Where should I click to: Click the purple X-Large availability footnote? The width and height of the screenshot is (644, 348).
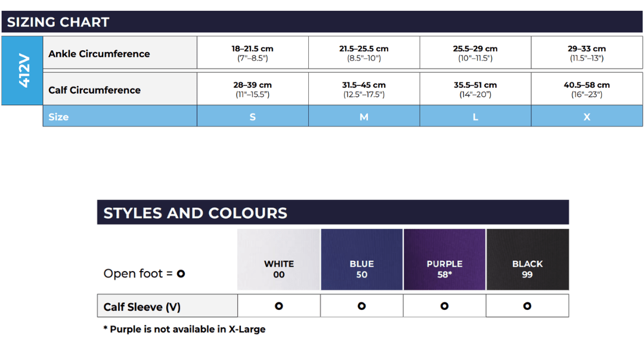coord(184,329)
